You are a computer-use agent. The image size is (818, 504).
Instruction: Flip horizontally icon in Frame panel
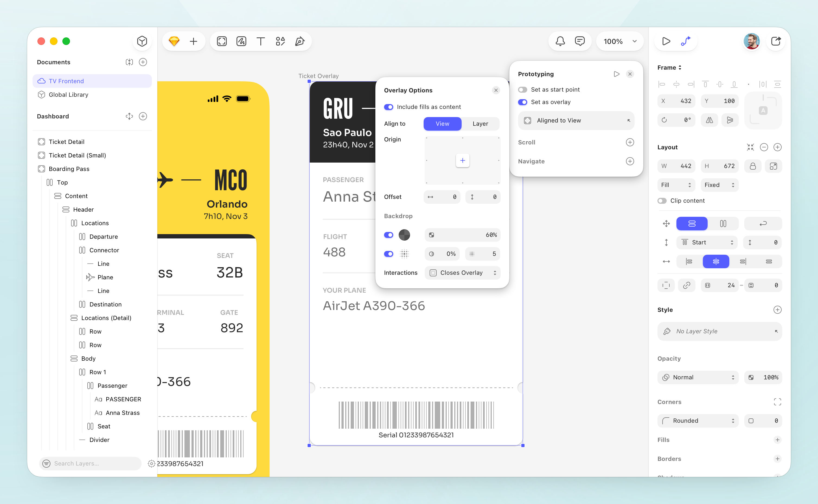tap(709, 120)
